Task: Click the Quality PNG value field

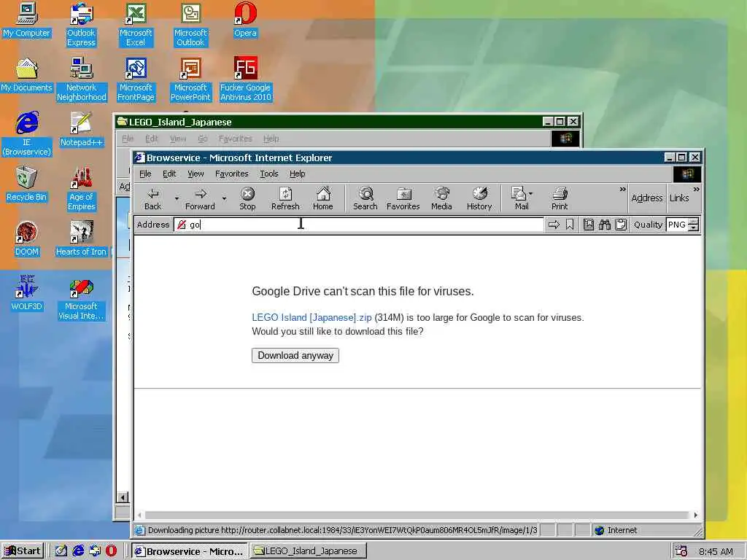Action: tap(677, 225)
